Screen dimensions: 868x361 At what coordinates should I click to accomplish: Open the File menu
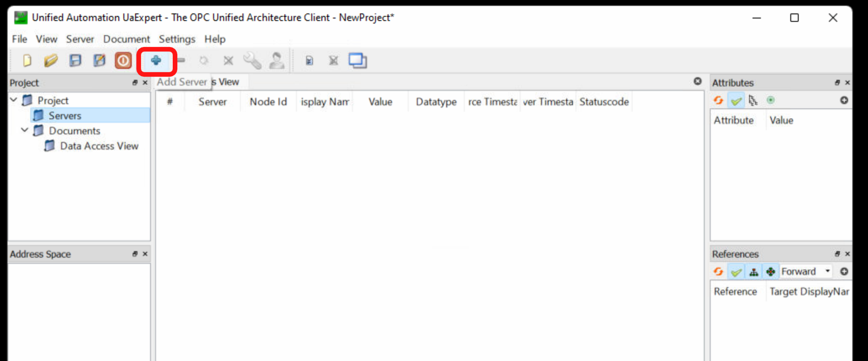[20, 39]
